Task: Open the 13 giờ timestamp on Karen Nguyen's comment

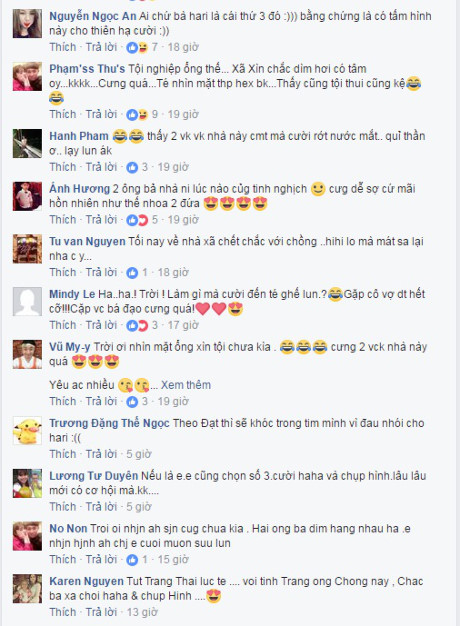Action: click(x=142, y=612)
